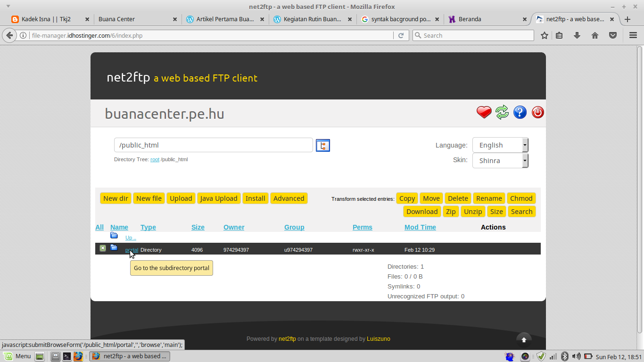Click the red heart donate icon

(x=484, y=112)
